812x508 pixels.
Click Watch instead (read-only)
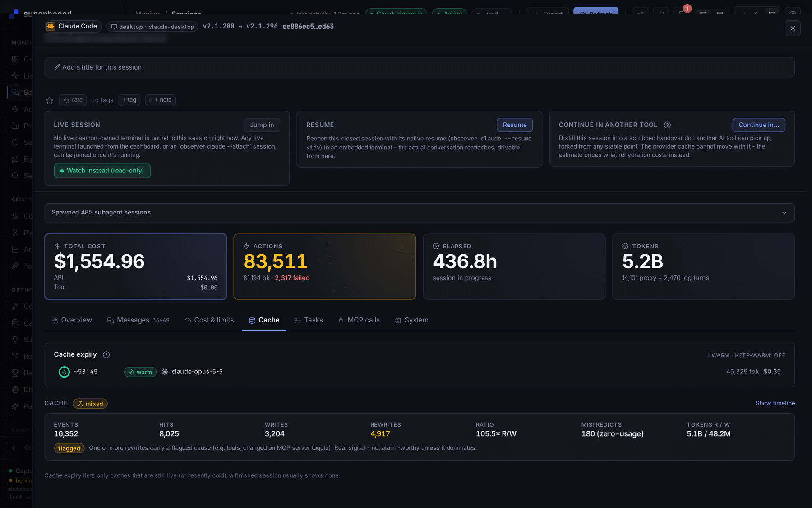[102, 171]
